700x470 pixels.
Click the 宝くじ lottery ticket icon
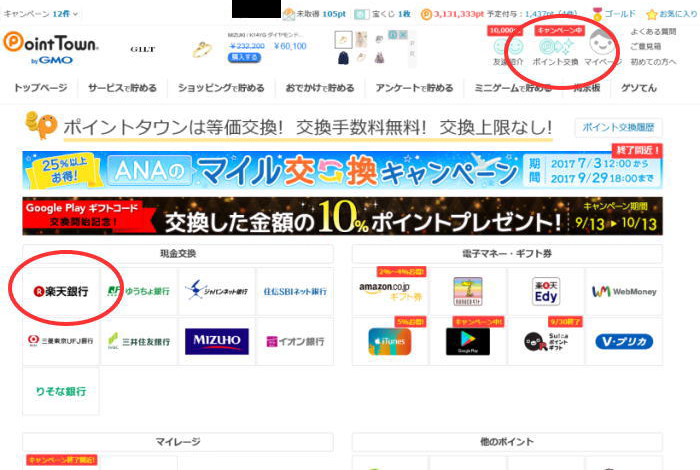[x=361, y=14]
